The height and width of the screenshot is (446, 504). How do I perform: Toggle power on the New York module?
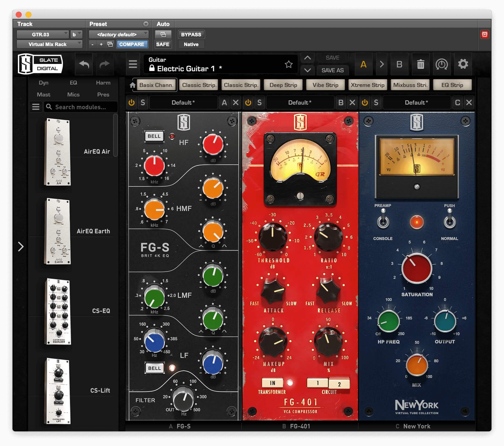[365, 102]
